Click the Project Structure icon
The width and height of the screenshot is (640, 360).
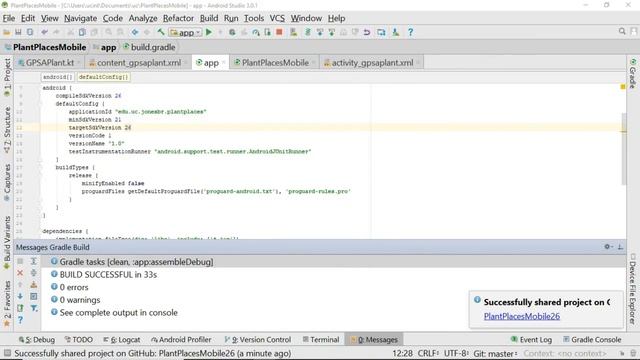click(x=381, y=32)
